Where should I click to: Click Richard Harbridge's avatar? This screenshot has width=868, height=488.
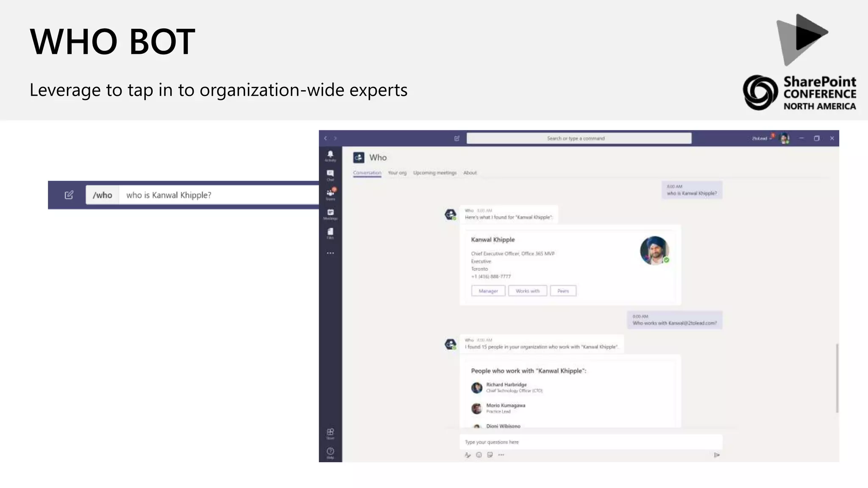pyautogui.click(x=477, y=388)
